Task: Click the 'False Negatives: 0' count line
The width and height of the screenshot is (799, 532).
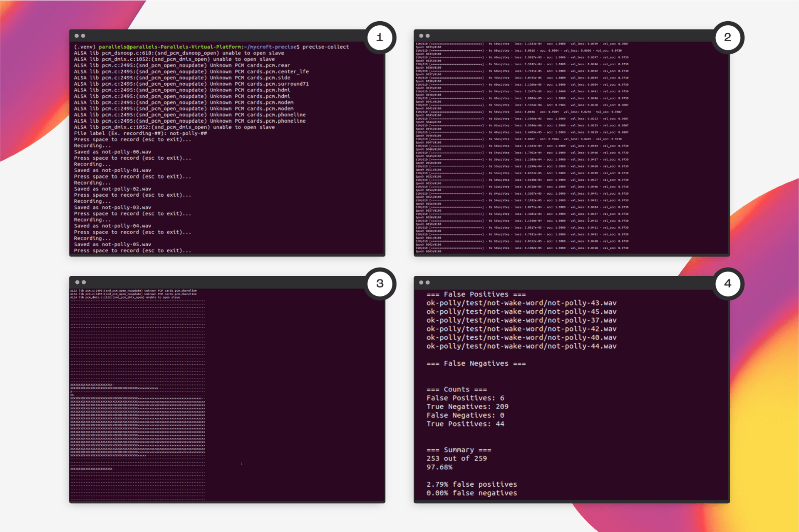Action: pyautogui.click(x=465, y=416)
